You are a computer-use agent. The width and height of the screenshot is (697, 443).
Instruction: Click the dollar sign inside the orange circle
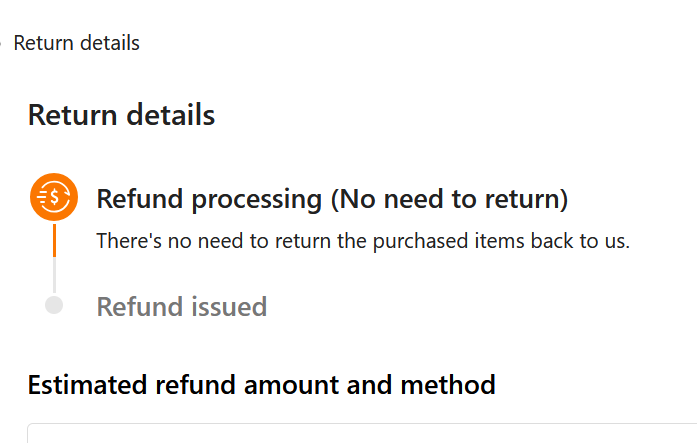tap(55, 196)
